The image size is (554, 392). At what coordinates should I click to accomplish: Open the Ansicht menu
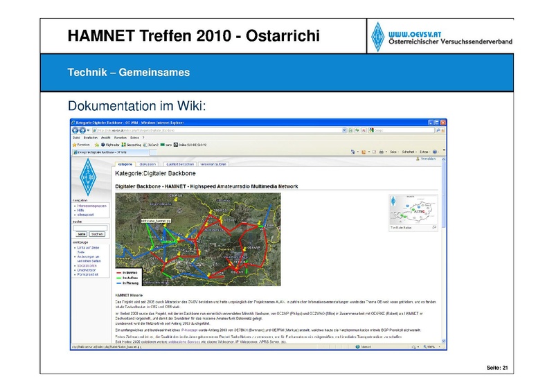click(106, 138)
